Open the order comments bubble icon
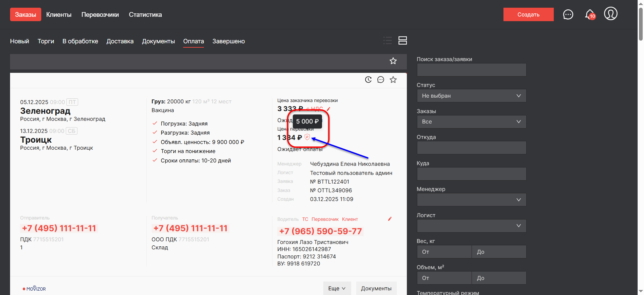 coord(381,80)
